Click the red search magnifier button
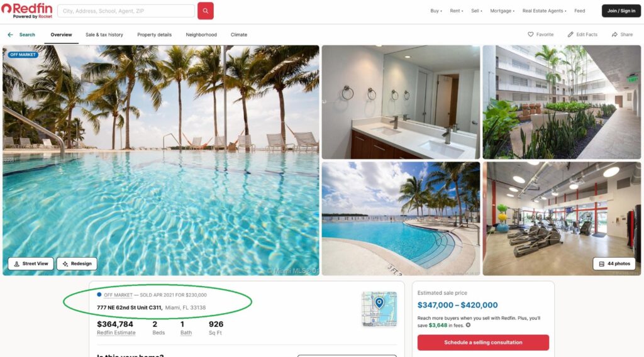 coord(206,11)
